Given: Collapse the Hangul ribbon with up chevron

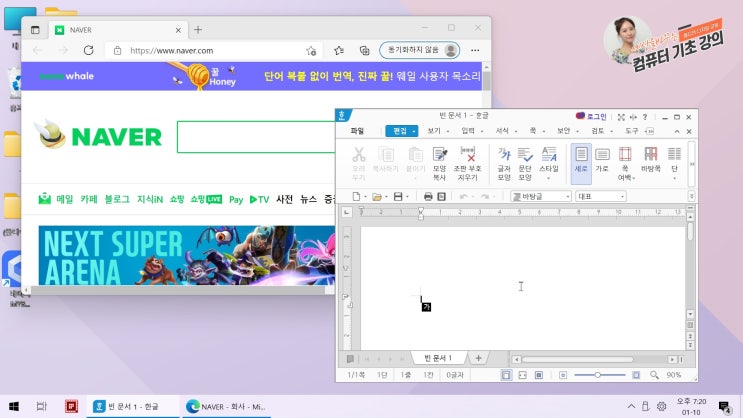Looking at the screenshot, I should click(x=677, y=131).
